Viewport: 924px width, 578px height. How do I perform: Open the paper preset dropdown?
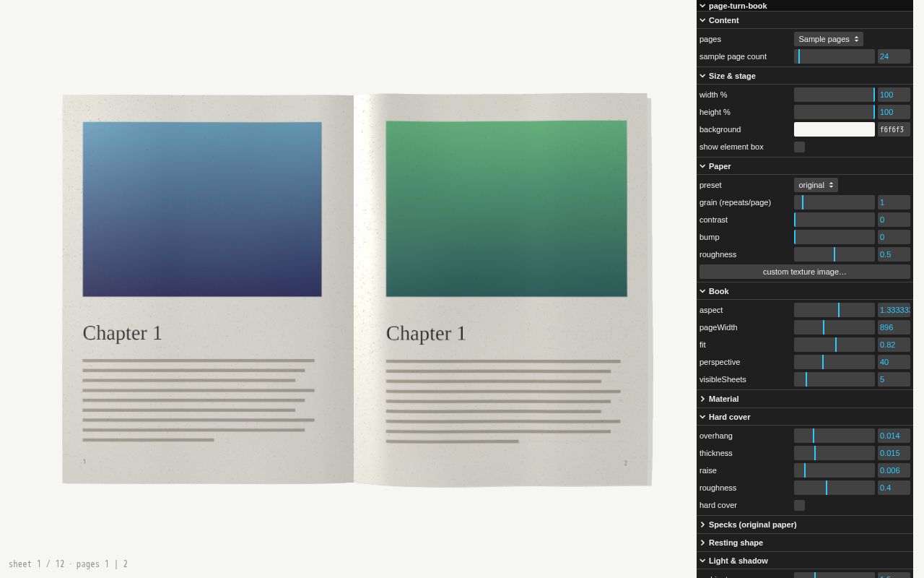[x=816, y=185]
